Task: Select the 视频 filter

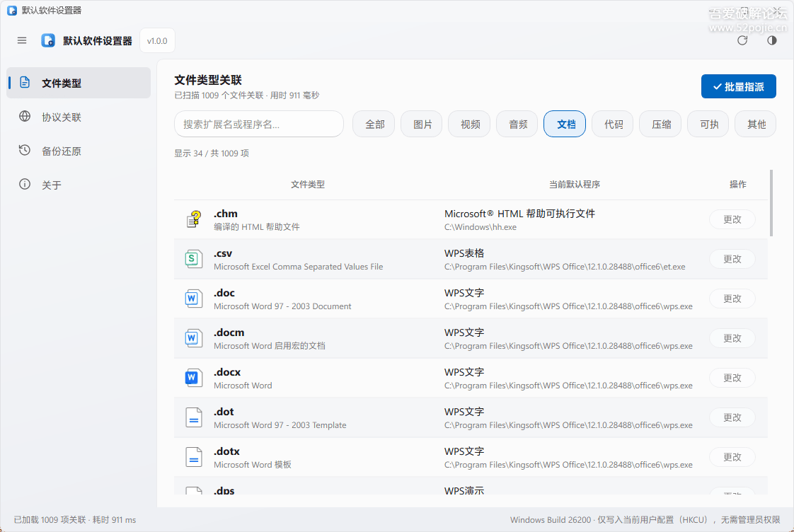Action: click(470, 124)
